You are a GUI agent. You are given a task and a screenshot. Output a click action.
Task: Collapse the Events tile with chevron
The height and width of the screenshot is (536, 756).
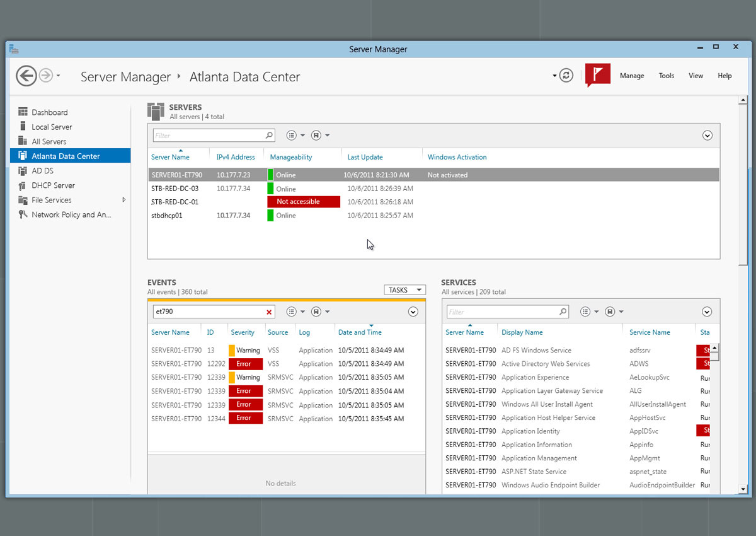[x=413, y=312]
